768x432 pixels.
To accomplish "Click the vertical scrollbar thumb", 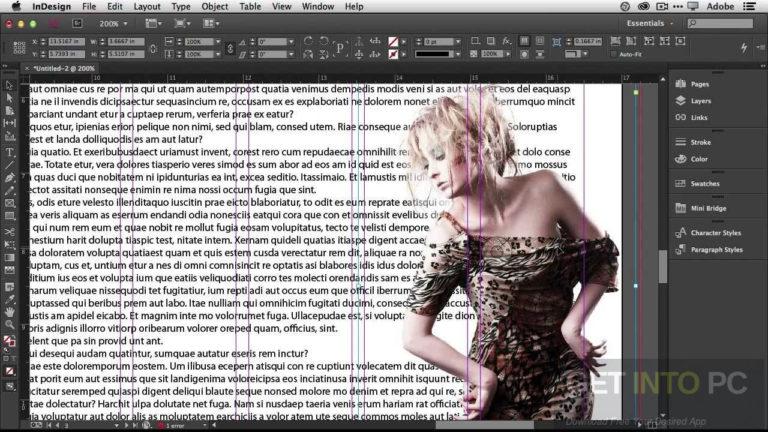I will click(x=663, y=266).
